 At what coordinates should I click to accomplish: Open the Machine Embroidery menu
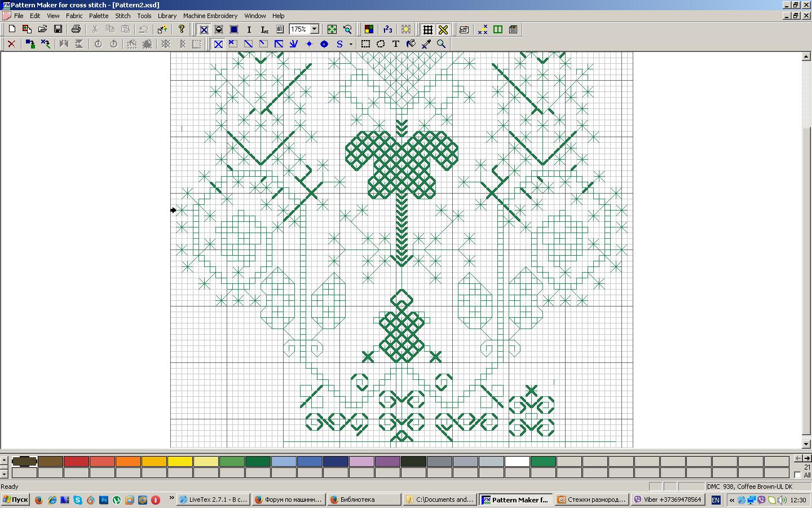[210, 16]
